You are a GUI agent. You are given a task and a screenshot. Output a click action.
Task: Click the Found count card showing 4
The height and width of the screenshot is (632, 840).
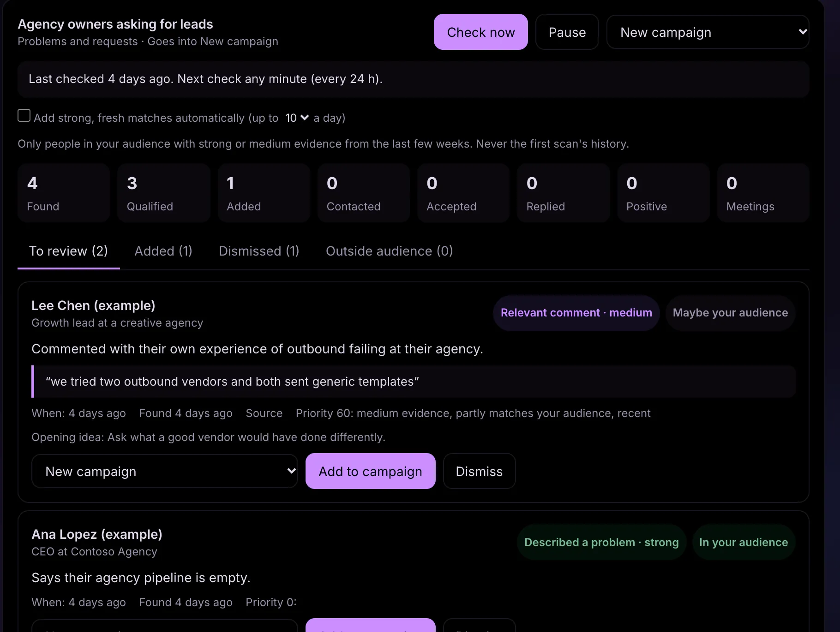click(x=64, y=193)
